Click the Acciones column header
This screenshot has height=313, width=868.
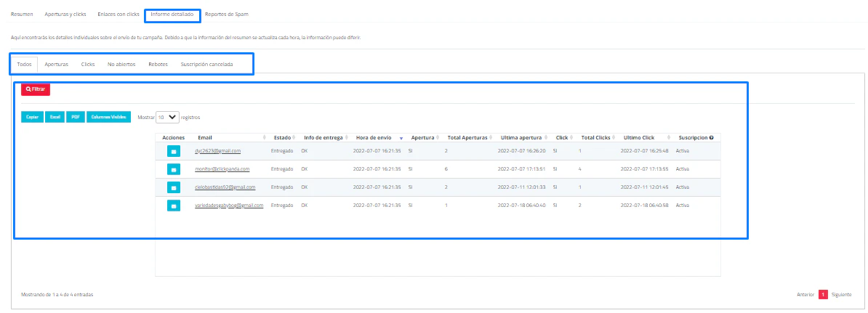(173, 137)
